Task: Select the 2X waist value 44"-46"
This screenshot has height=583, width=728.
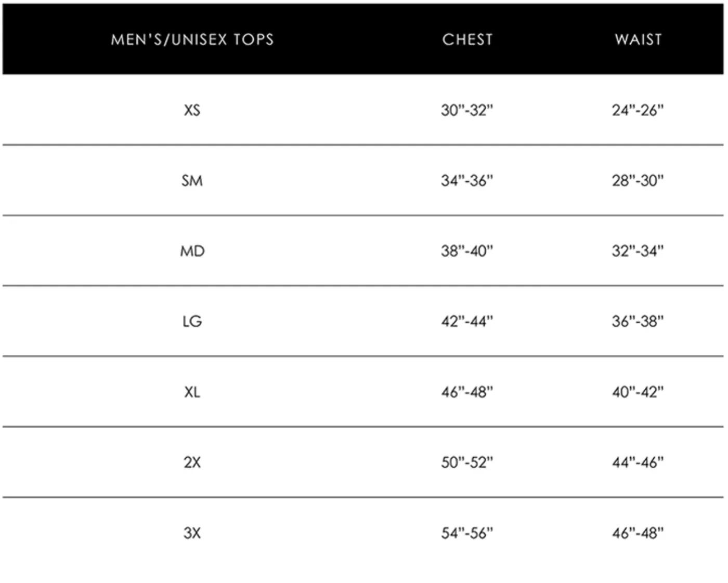Action: pyautogui.click(x=638, y=462)
